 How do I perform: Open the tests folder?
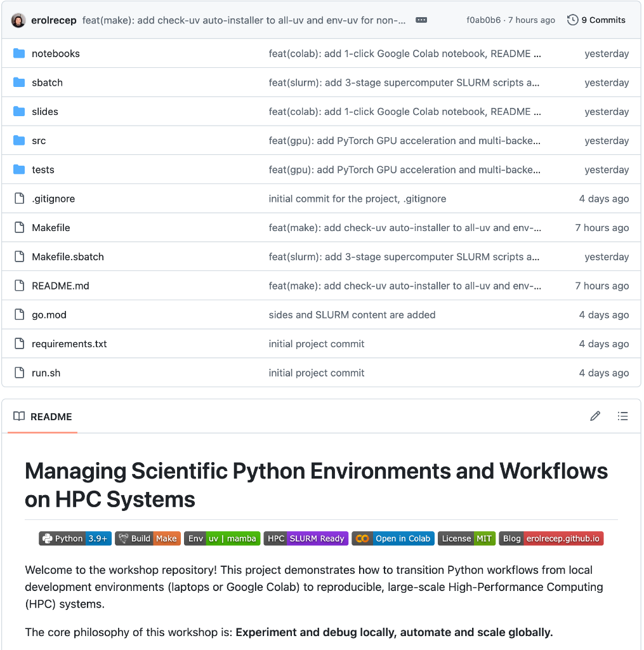(x=43, y=169)
